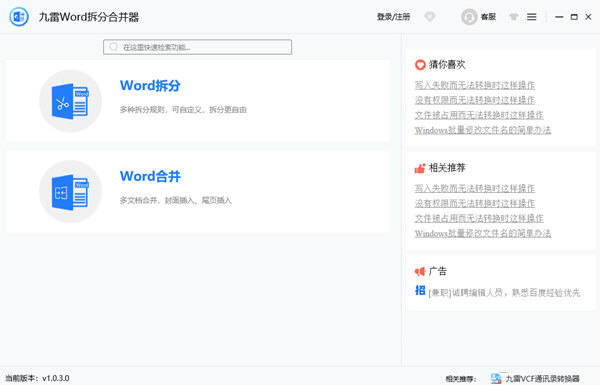Click the red heart icon beside 猜你喜欢

[x=420, y=65]
